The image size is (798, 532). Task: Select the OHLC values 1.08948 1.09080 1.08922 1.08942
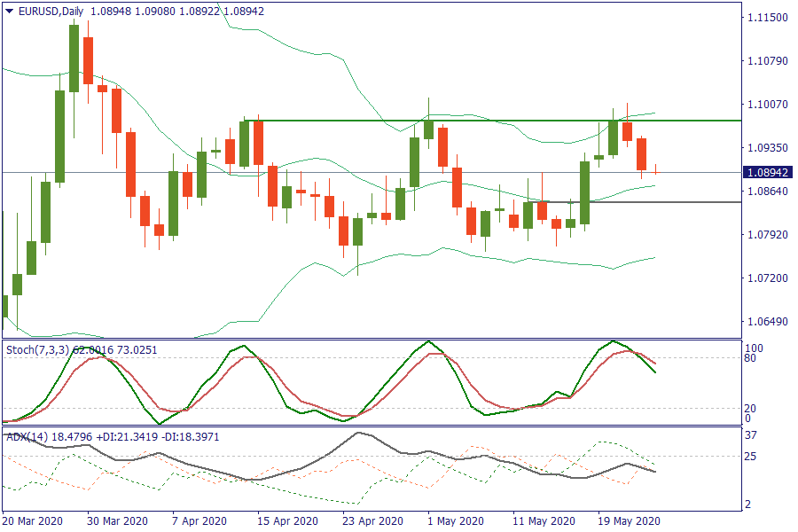[177, 12]
